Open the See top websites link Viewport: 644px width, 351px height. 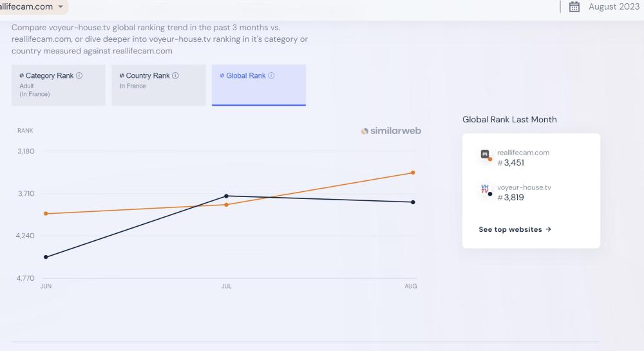510,229
